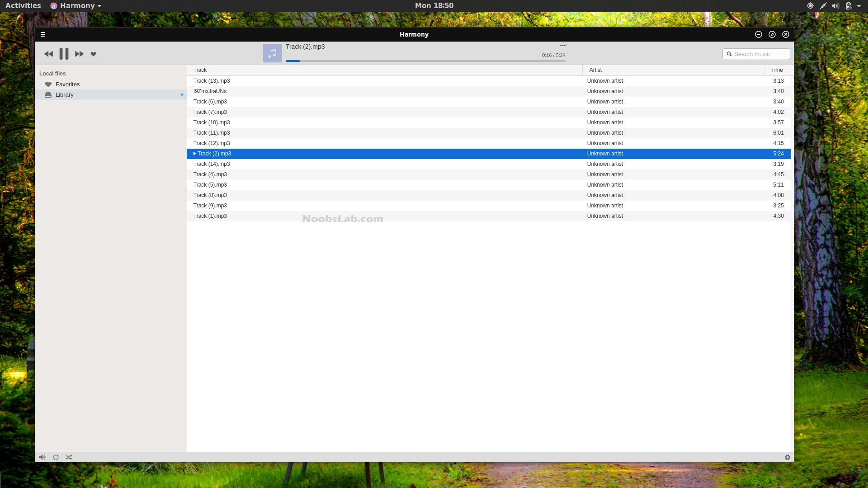Open the Favorites sidebar entry

point(111,84)
